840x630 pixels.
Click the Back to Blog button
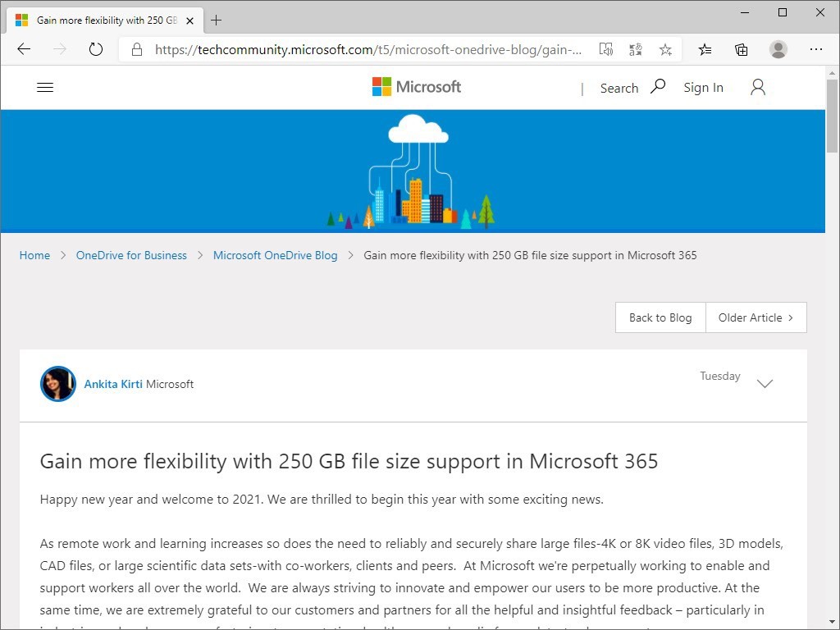(660, 317)
